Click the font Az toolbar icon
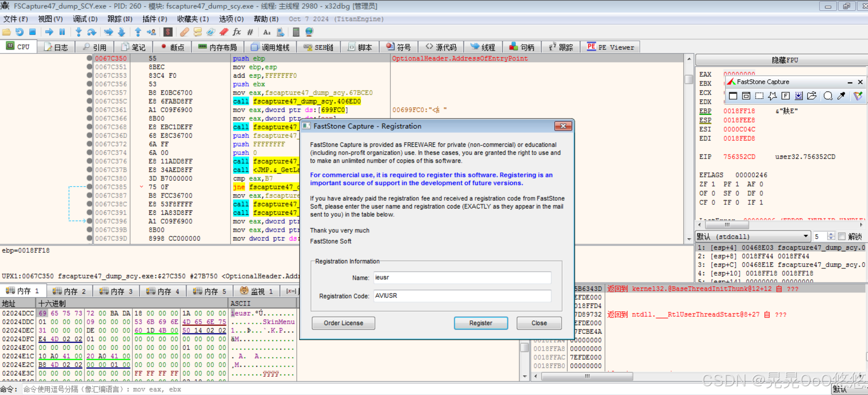868x395 pixels. pos(267,32)
